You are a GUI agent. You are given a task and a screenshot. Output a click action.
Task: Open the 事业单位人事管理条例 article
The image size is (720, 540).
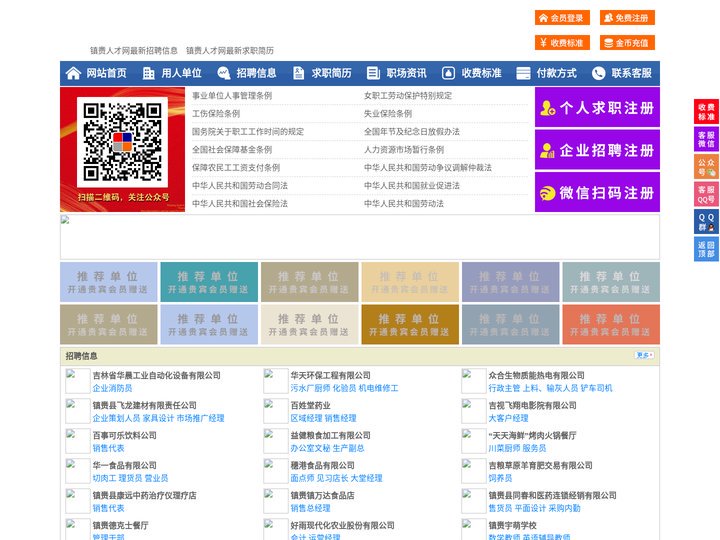pyautogui.click(x=232, y=96)
